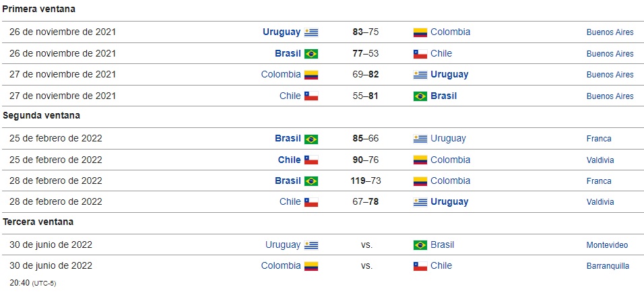Open Valdivia link for 90–76 match
The height and width of the screenshot is (293, 644).
pos(600,160)
